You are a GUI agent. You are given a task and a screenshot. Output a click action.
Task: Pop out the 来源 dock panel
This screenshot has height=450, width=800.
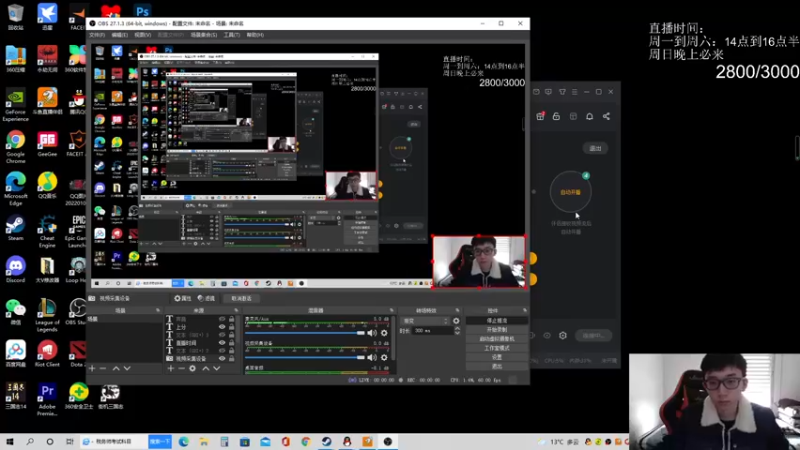(236, 310)
